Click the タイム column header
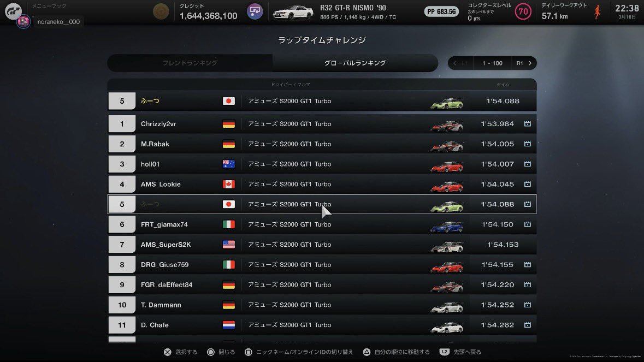This screenshot has height=362, width=644. coord(503,85)
